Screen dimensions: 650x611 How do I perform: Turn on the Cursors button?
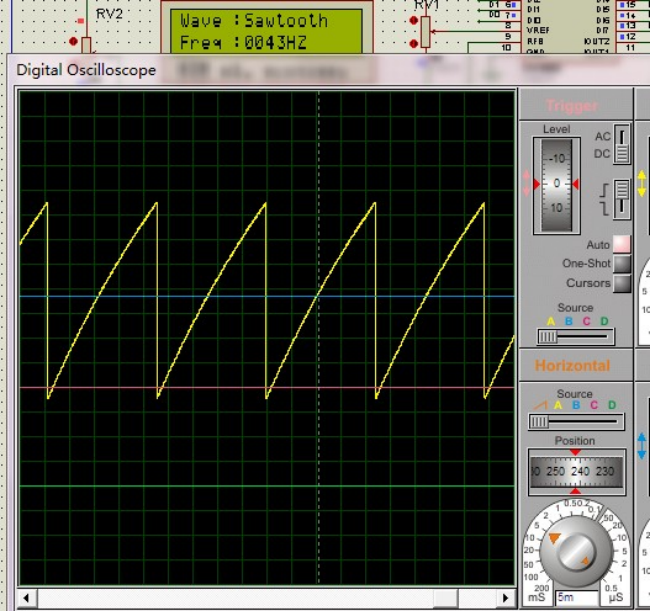622,284
